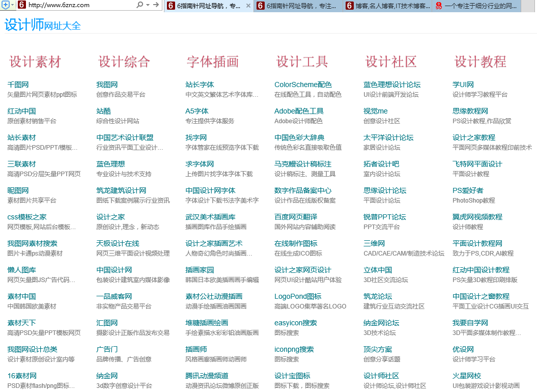Open the 16素材网 link
This screenshot has width=537, height=392.
coord(22,376)
